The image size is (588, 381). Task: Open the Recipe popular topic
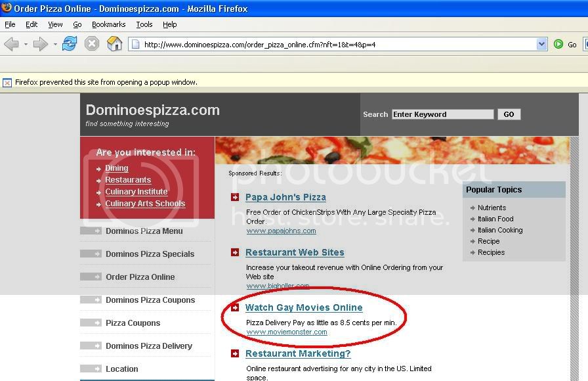(488, 241)
